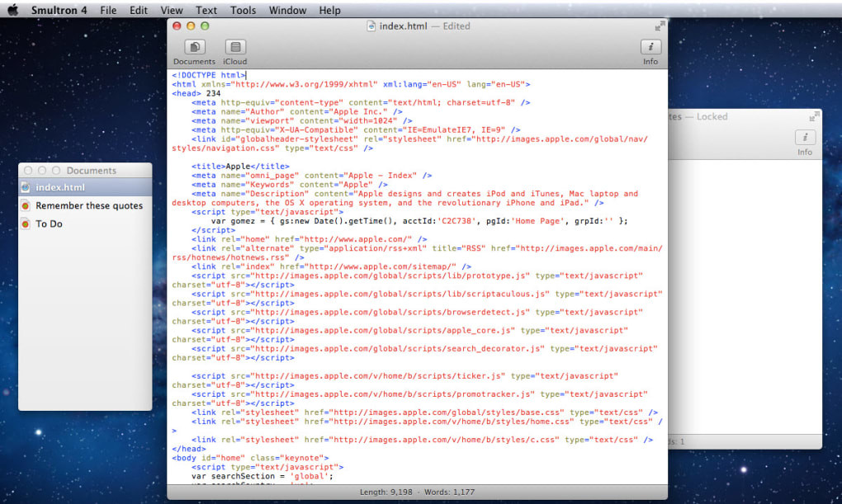Open the Window menu

[287, 10]
